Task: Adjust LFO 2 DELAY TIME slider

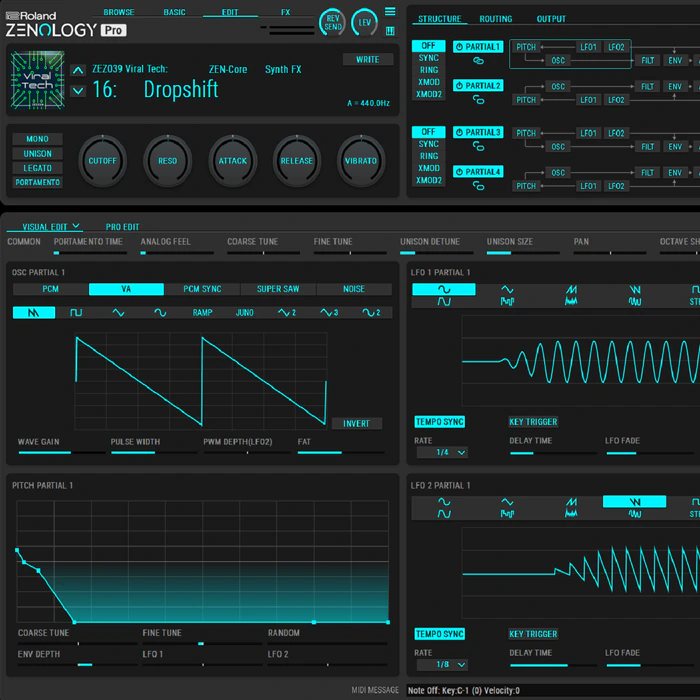Action: 553,665
